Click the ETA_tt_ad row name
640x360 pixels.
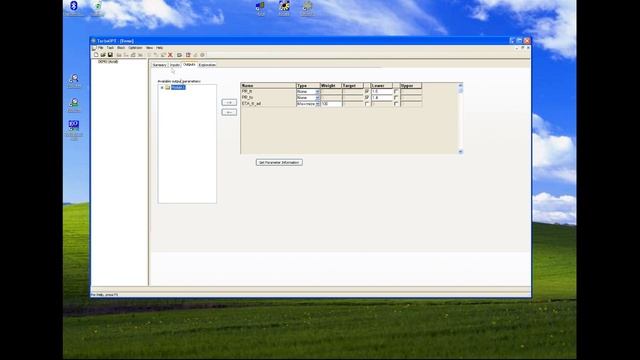(x=251, y=104)
